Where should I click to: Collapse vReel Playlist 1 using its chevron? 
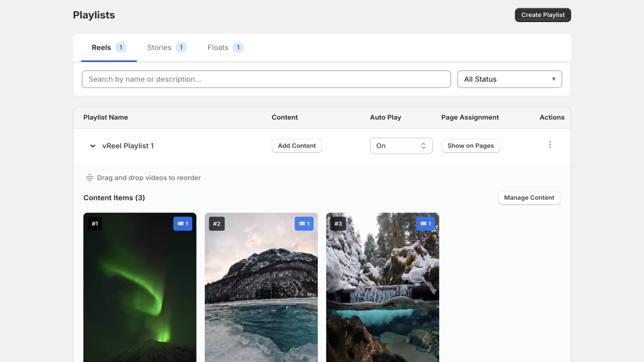[92, 146]
